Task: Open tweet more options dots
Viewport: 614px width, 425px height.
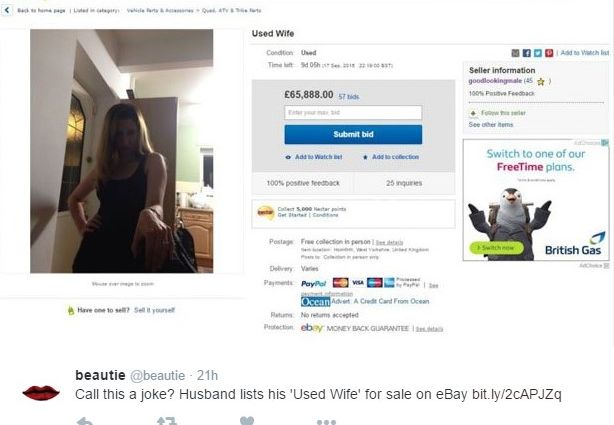Action: tap(326, 422)
